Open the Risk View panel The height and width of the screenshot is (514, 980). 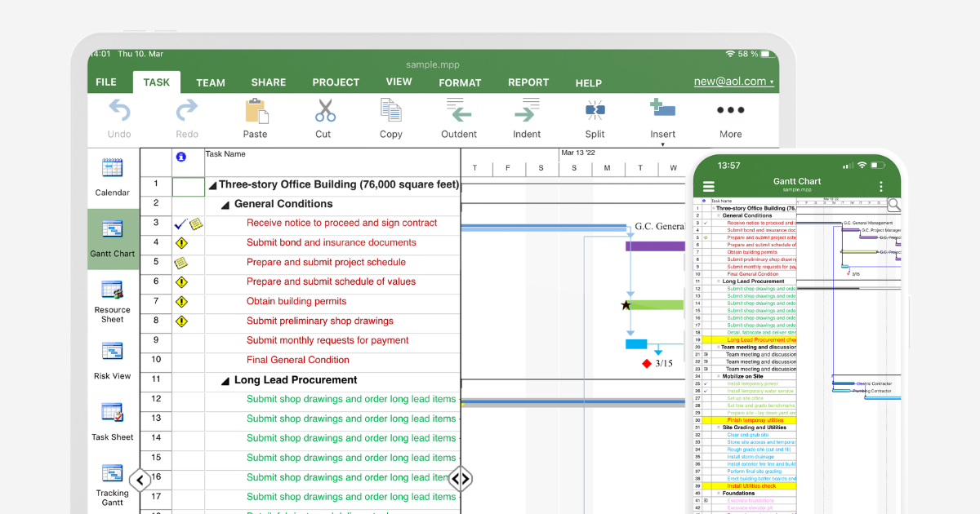tap(112, 359)
